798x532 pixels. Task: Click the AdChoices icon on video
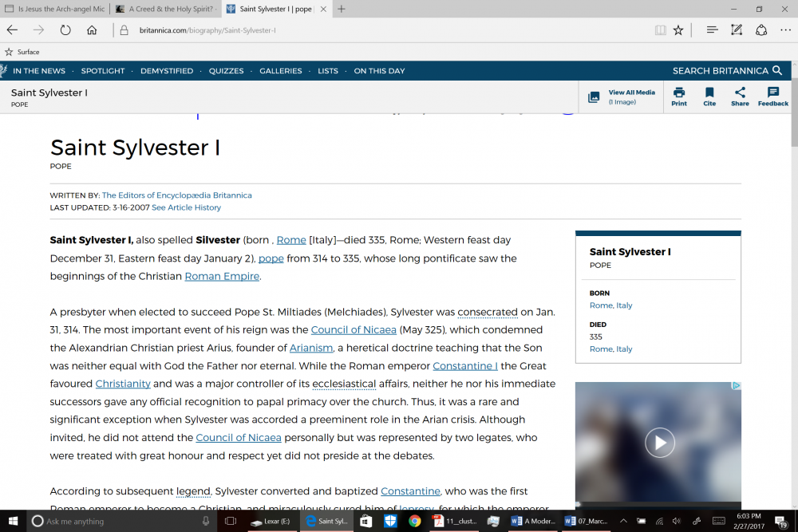click(x=736, y=386)
